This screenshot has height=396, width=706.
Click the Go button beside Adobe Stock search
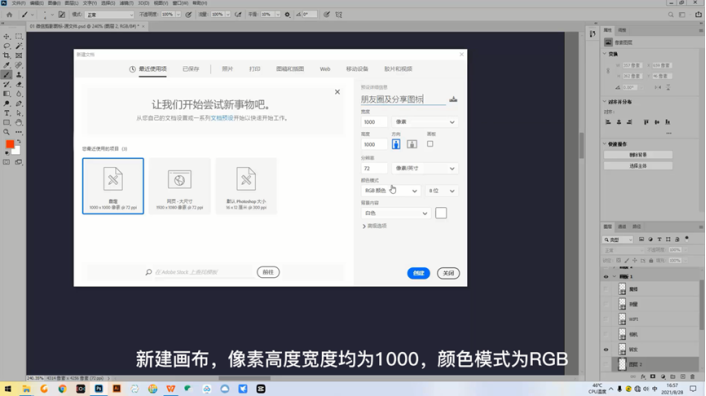(x=268, y=272)
